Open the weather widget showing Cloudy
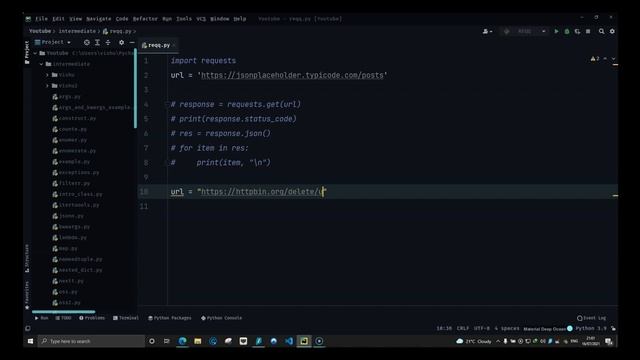Viewport: 640px width, 360px height. tap(473, 341)
